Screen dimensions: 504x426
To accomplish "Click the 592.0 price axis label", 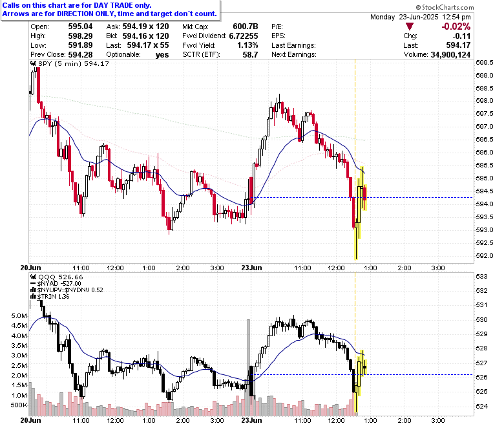I will [484, 256].
